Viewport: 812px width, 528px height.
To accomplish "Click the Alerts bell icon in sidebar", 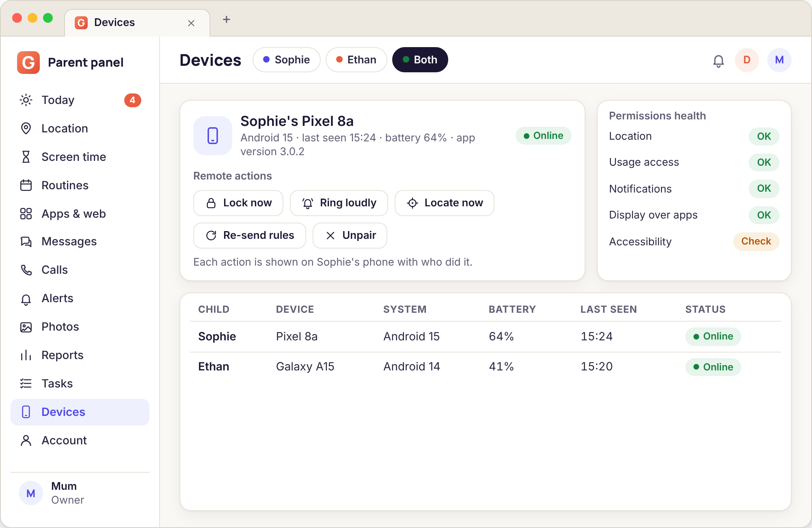I will [x=26, y=299].
